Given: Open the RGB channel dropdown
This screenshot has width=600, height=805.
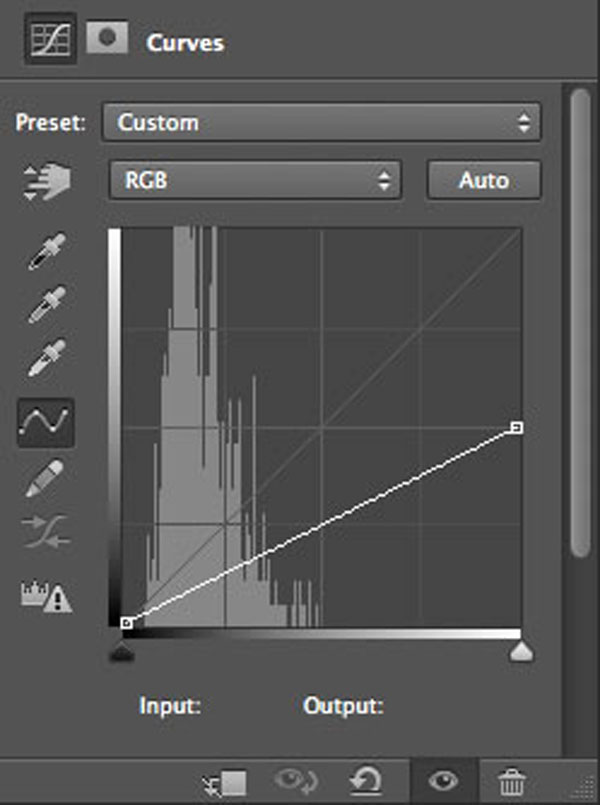Looking at the screenshot, I should (255, 180).
